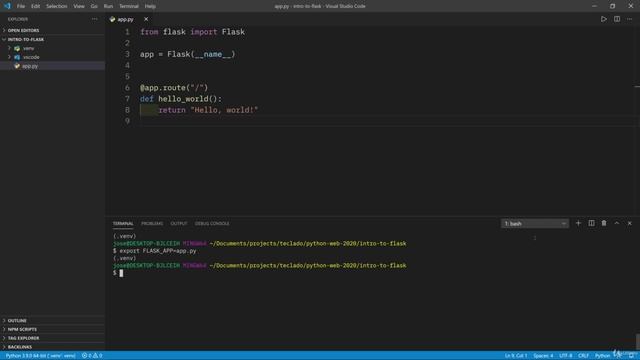Split the terminal panel
The image size is (640, 360).
click(591, 223)
